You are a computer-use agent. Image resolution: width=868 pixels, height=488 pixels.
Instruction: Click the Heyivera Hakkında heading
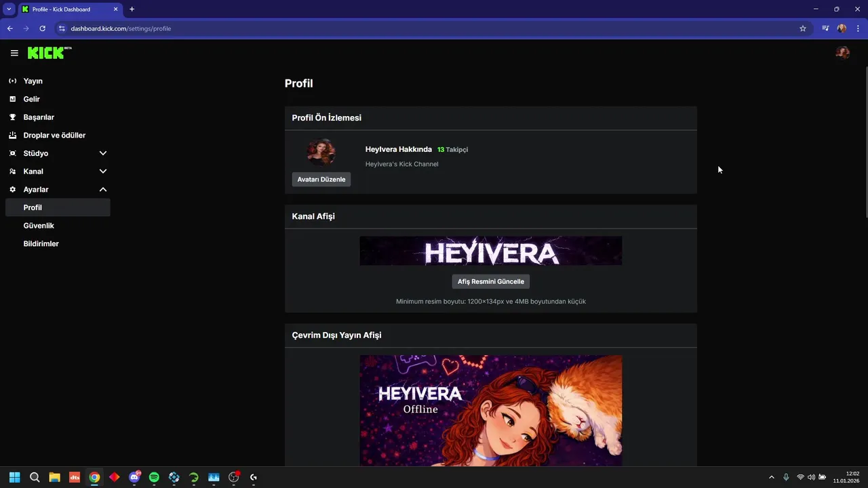[399, 149]
